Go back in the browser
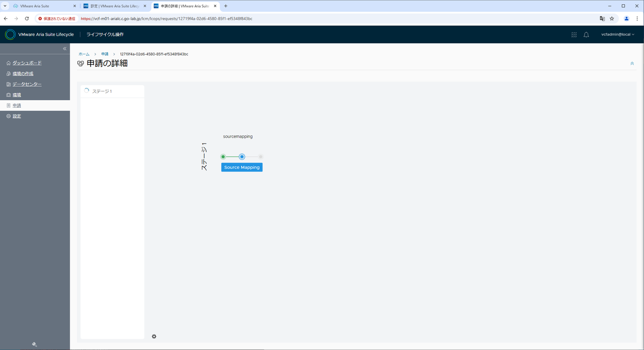 click(5, 18)
